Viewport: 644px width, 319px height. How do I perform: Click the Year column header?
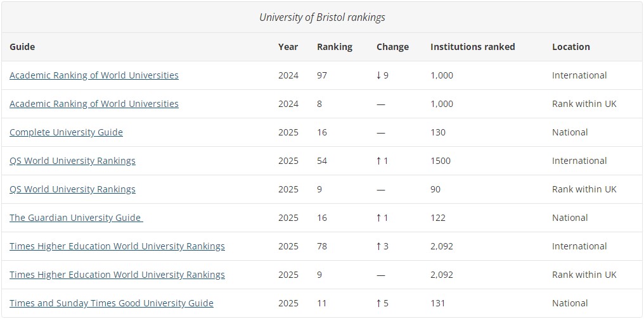[288, 47]
